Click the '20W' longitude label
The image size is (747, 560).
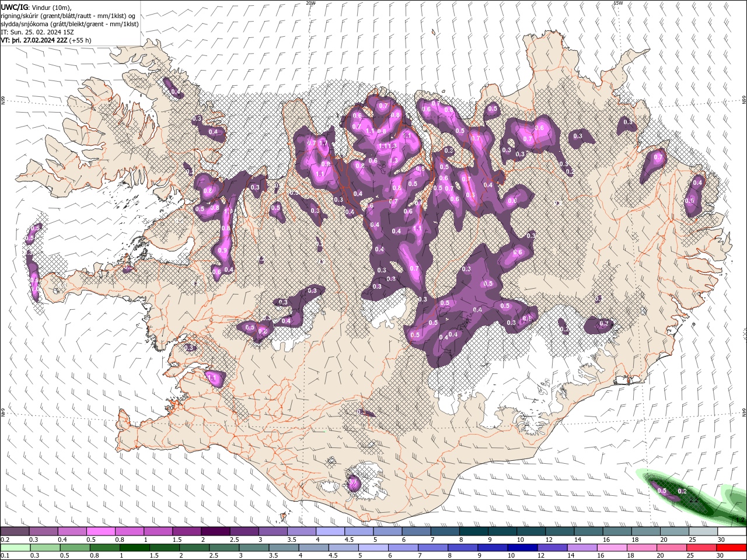[310, 3]
